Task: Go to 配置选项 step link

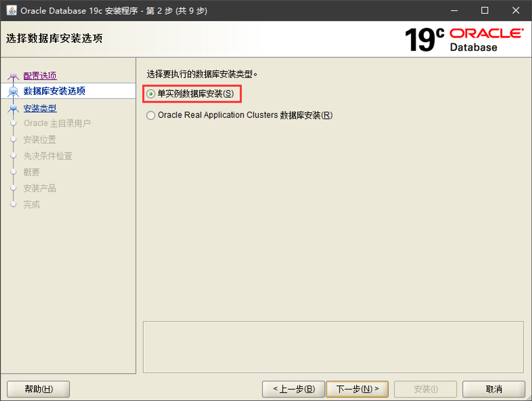Action: point(40,76)
